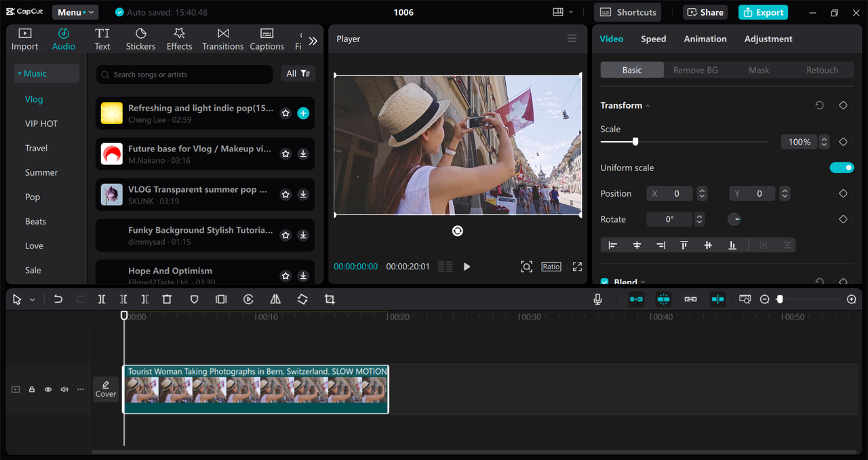Split the clip at playhead
Viewport: 868px width, 460px height.
click(101, 299)
